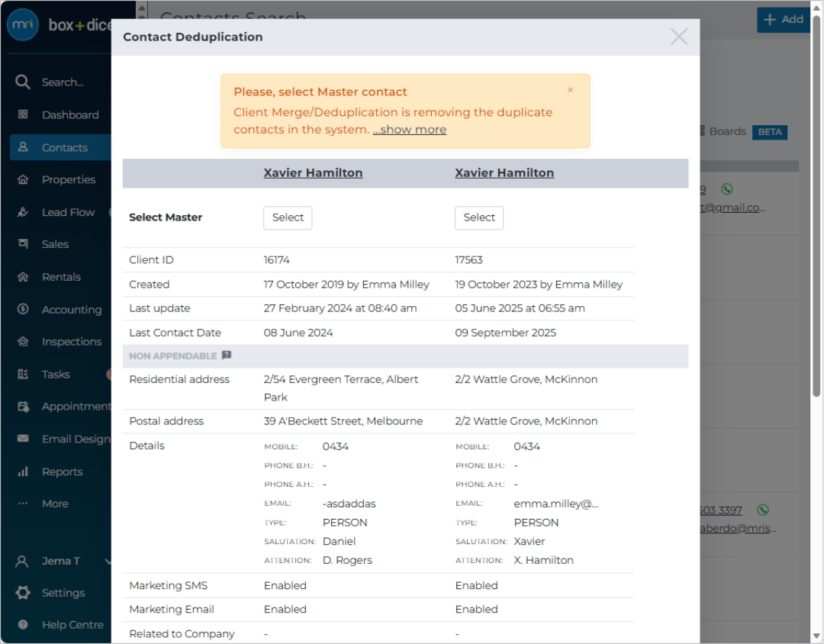
Task: Click the D. Rogers attention value
Action: 347,560
